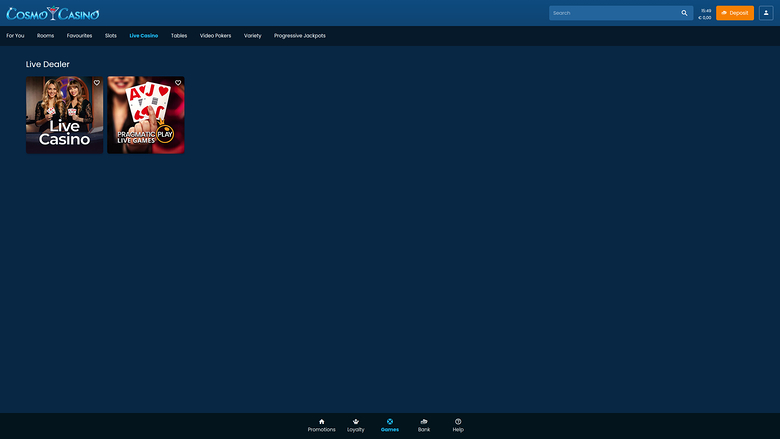Viewport: 780px width, 439px height.
Task: Open Help from the bottom bar
Action: [x=458, y=425]
